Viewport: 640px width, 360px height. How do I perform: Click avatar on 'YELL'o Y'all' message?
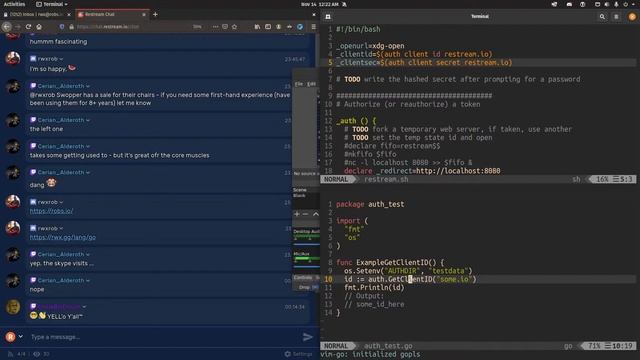coord(13,307)
